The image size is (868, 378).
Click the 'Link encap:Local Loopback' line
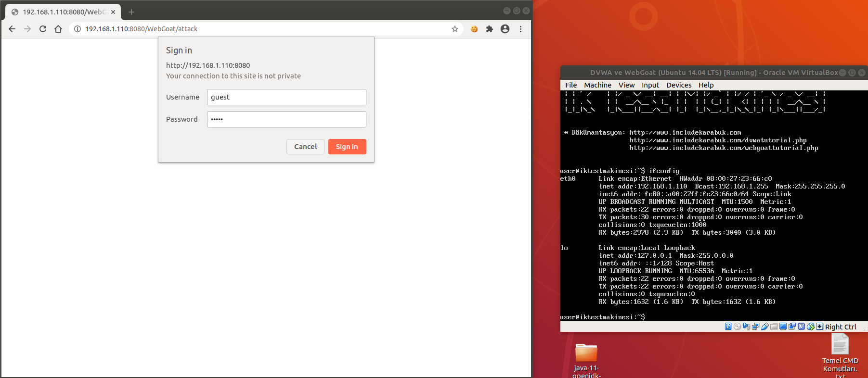point(647,248)
